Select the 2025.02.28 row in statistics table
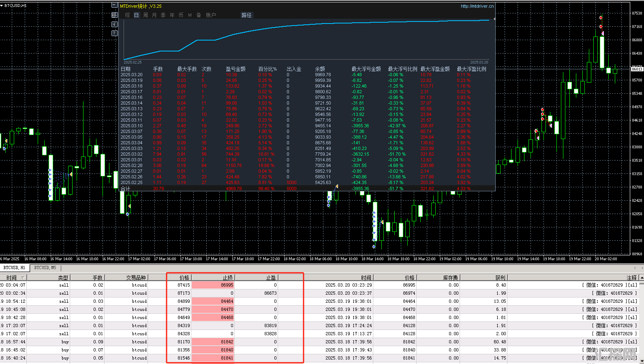Screen dimensions: 644x364 [307, 165]
